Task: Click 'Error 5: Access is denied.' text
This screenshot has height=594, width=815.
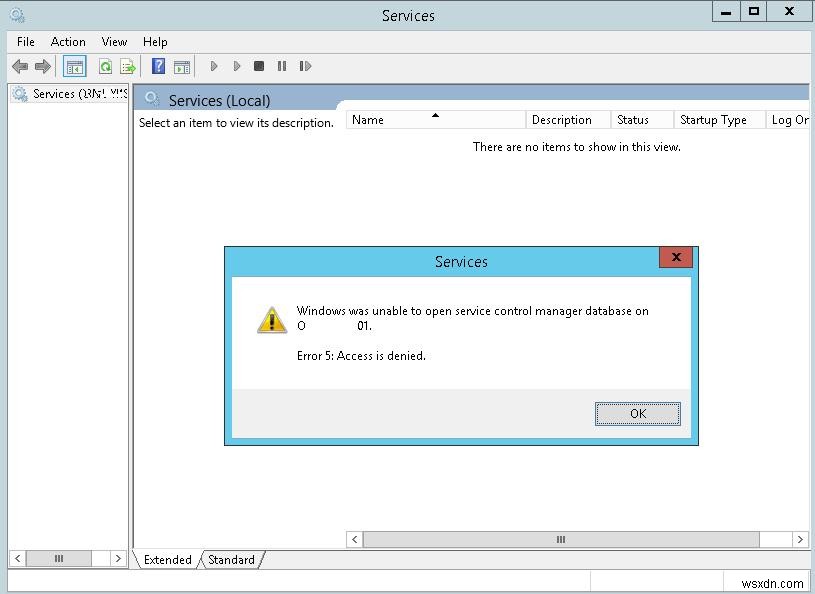Action: tap(361, 356)
